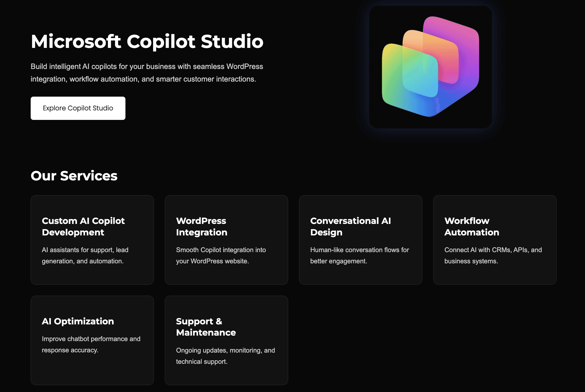Click the Our Services section heading
The height and width of the screenshot is (392, 585).
74,176
